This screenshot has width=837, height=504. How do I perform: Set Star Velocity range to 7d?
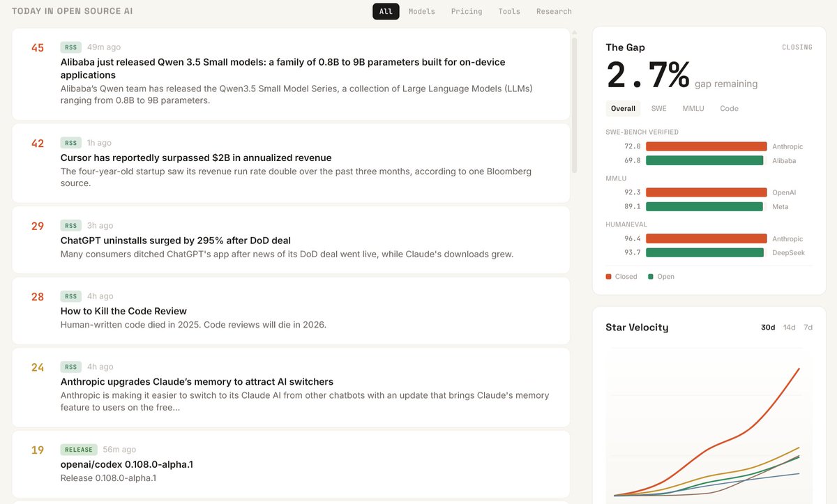pos(808,327)
